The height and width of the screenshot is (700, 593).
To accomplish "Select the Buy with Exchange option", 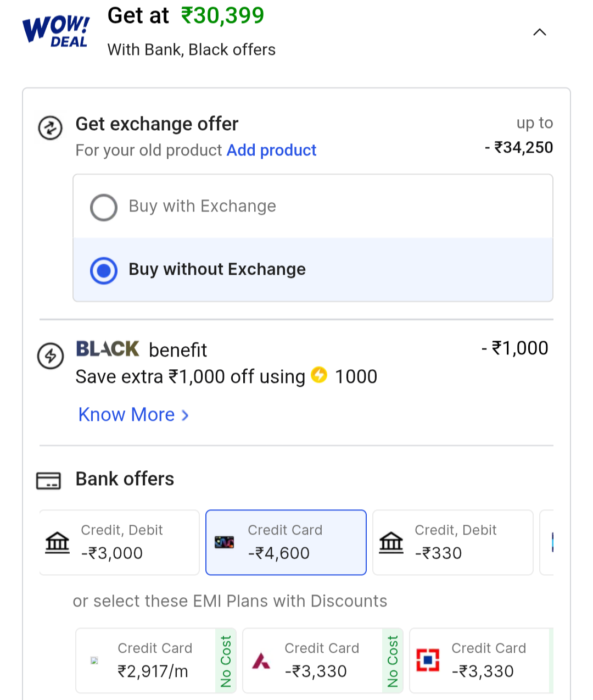I will 104,207.
